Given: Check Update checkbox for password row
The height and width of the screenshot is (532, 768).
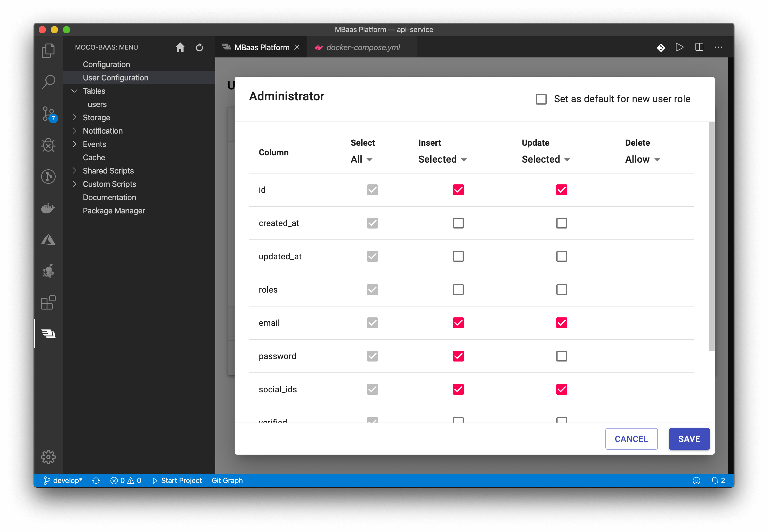Looking at the screenshot, I should (x=561, y=356).
